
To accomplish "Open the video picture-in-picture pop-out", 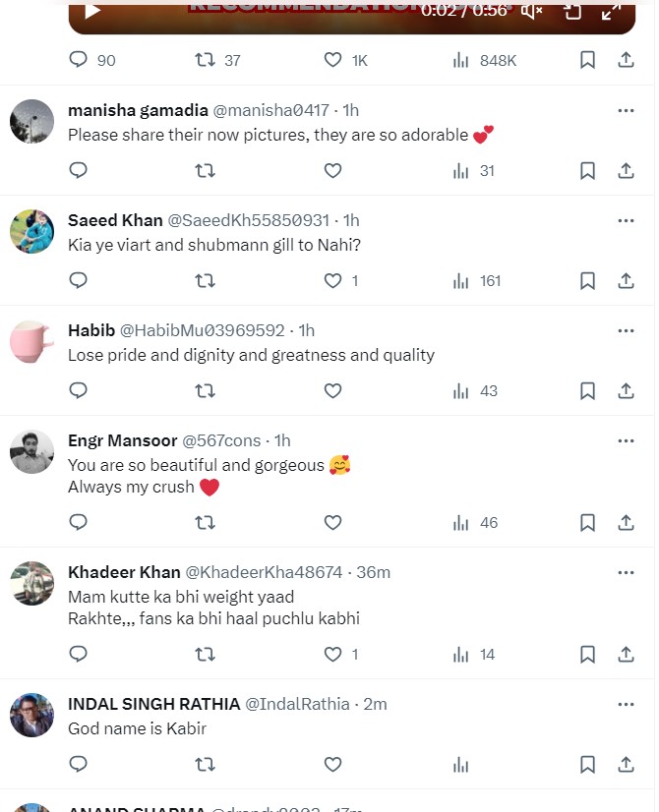I will [x=572, y=11].
